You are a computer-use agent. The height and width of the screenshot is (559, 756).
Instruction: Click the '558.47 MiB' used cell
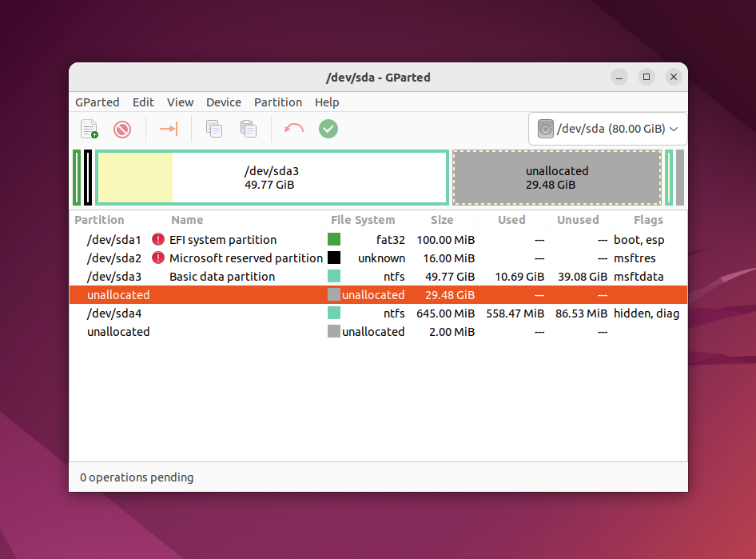coord(515,313)
